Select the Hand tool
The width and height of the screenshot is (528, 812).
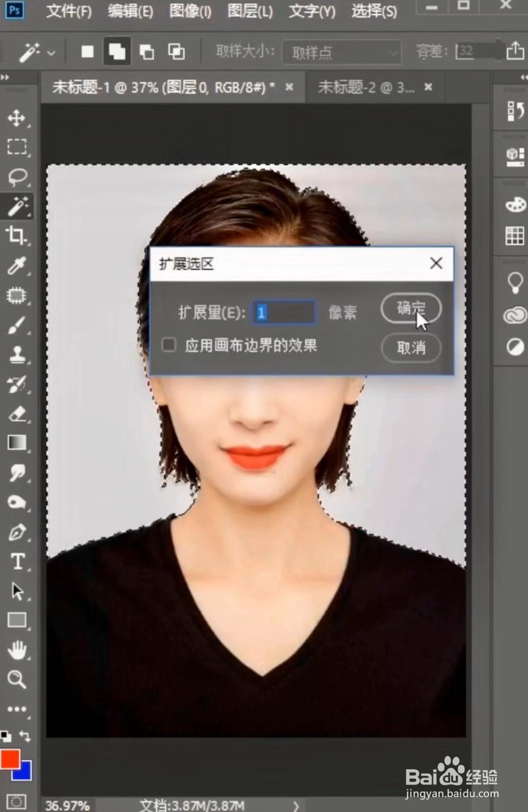[x=17, y=650]
